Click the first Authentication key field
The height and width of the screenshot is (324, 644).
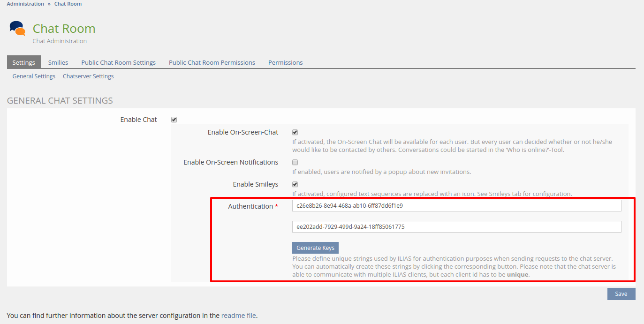click(456, 205)
